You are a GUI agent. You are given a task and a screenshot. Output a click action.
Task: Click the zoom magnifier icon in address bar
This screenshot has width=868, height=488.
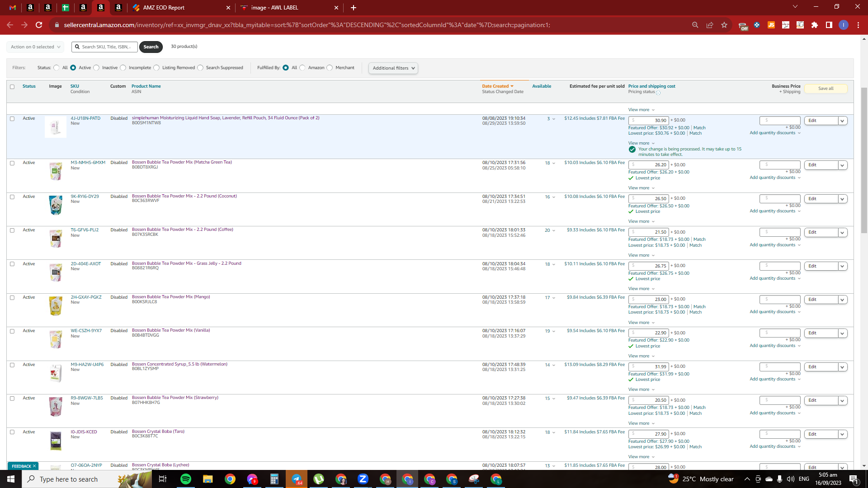[x=695, y=25]
